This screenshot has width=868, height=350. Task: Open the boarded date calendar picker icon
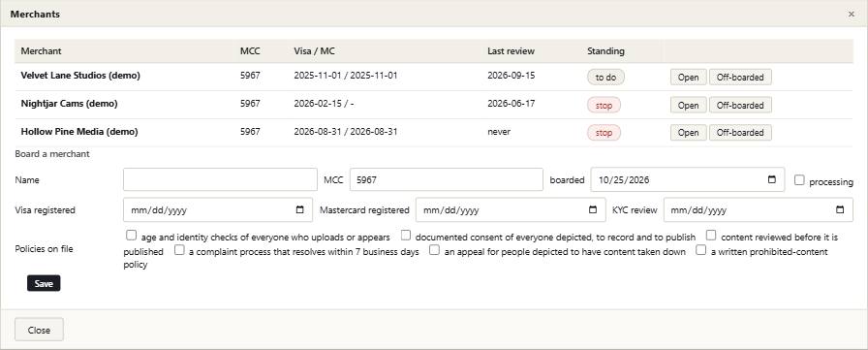772,180
